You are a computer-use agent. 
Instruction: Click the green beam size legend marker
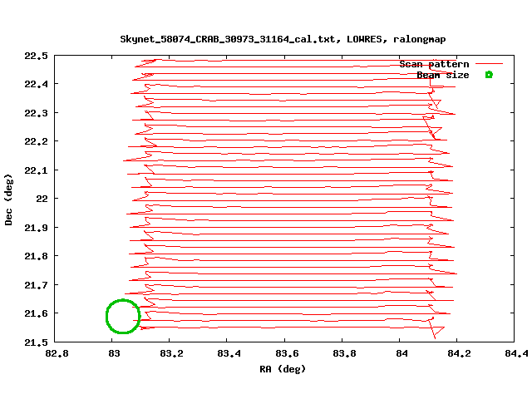[x=489, y=75]
